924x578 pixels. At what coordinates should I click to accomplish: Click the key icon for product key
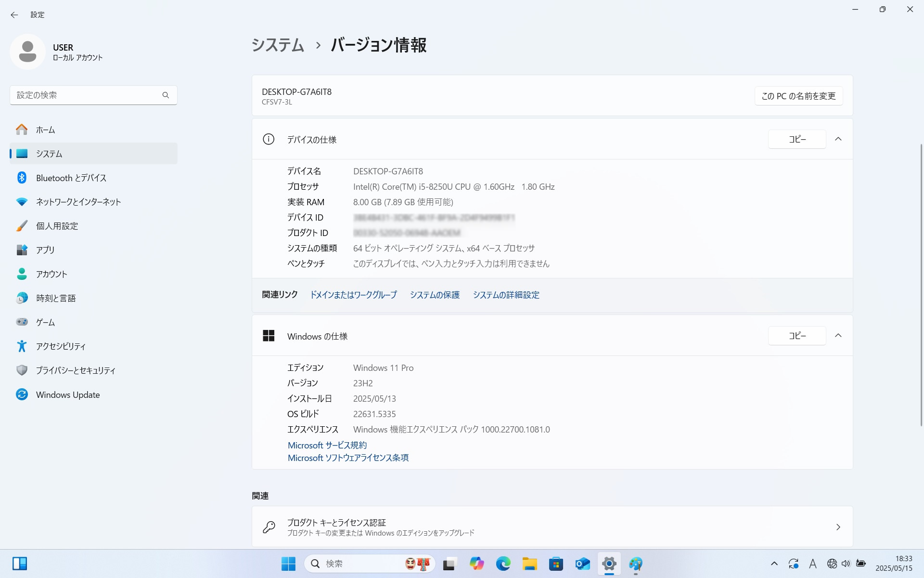(x=269, y=527)
